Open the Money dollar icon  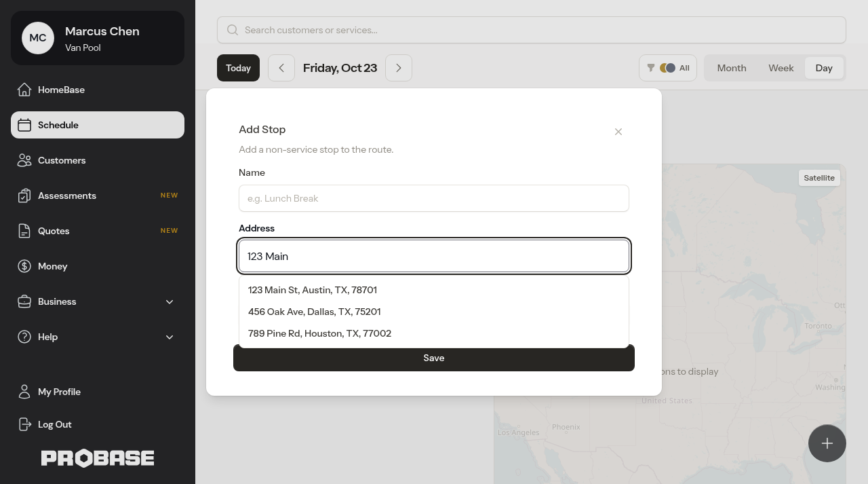tap(24, 266)
